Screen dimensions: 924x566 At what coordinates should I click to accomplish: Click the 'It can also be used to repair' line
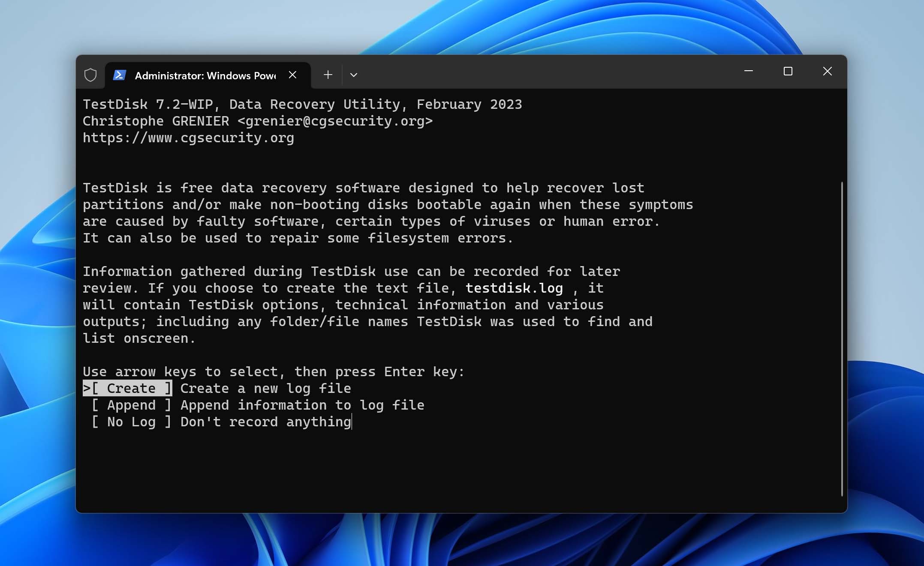298,238
